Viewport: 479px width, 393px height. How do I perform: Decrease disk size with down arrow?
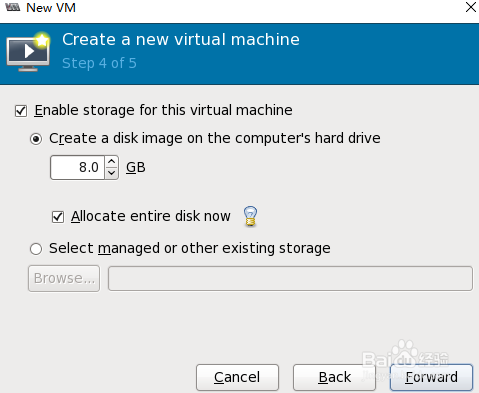(112, 173)
